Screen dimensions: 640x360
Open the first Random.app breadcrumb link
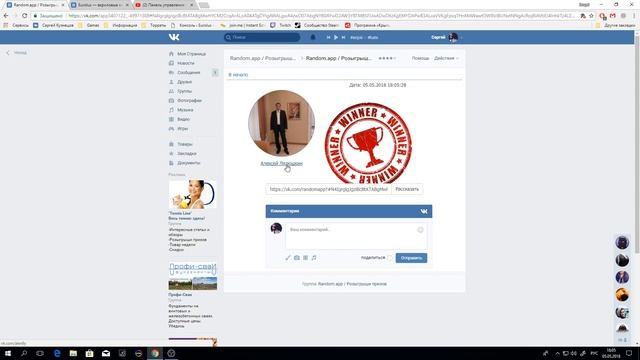pyautogui.click(x=262, y=58)
